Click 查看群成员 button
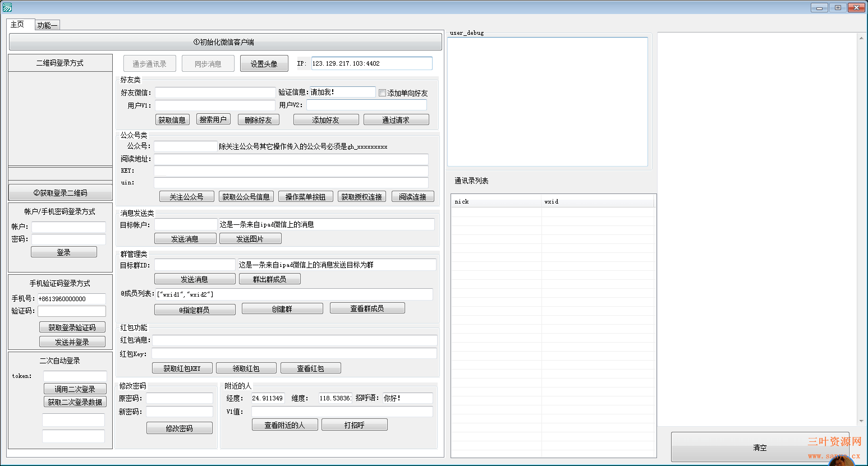 tap(368, 308)
